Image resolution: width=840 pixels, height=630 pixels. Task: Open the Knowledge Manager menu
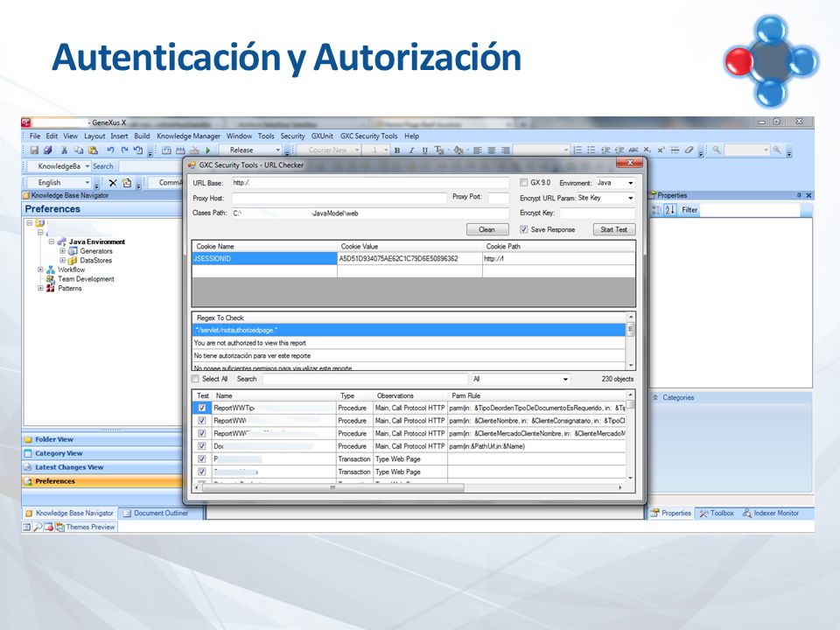point(189,136)
